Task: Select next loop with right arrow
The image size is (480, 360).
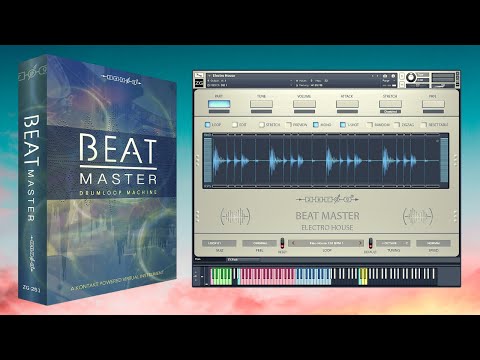Action: 360,243
